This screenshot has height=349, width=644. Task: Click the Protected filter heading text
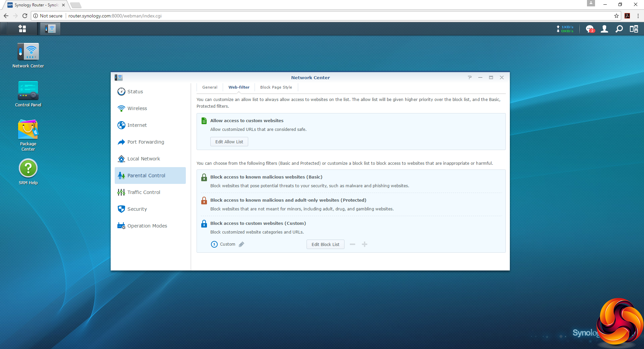click(x=288, y=200)
